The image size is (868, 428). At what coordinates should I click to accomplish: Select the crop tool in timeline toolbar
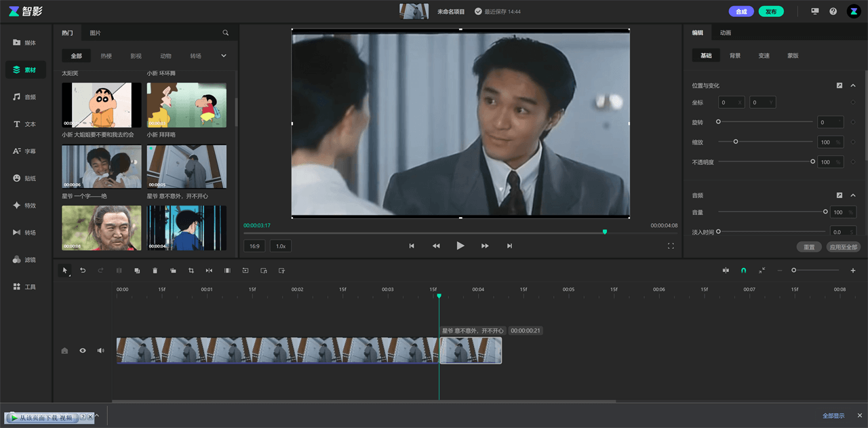point(191,271)
